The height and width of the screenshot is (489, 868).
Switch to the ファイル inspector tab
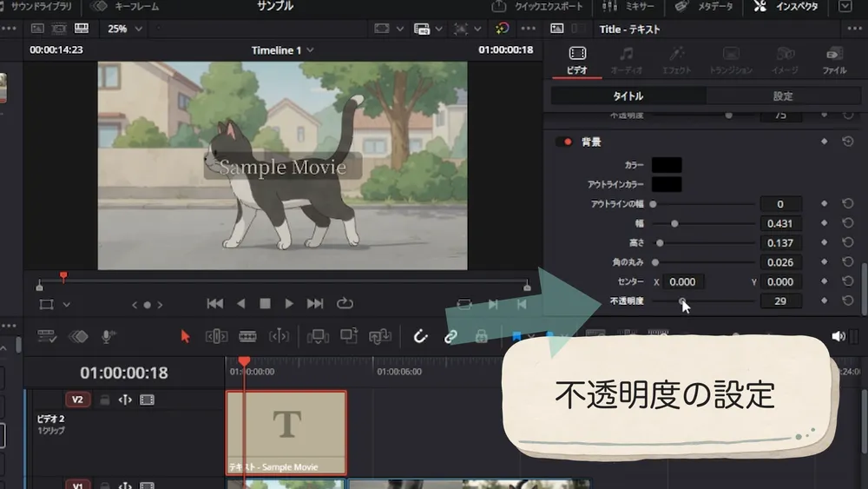coord(834,60)
